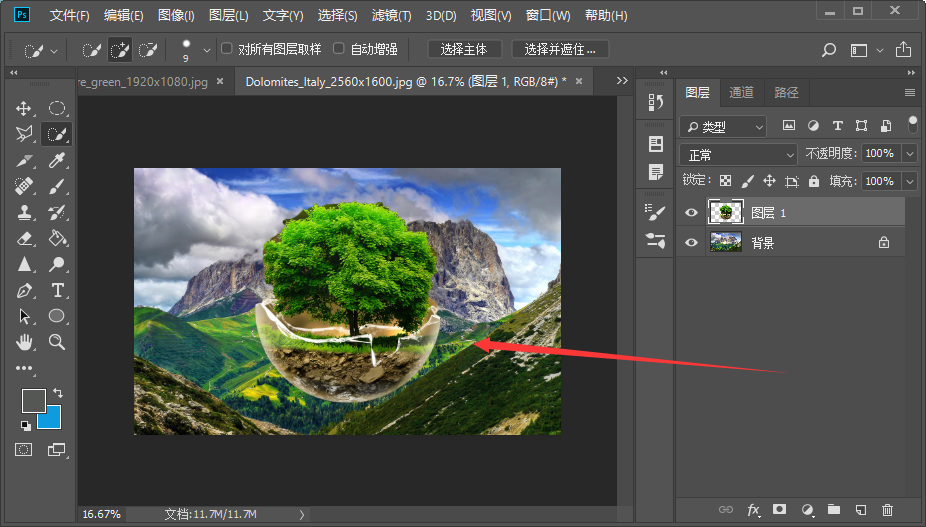The height and width of the screenshot is (527, 926).
Task: Open the blend mode 正常 dropdown
Action: click(738, 155)
